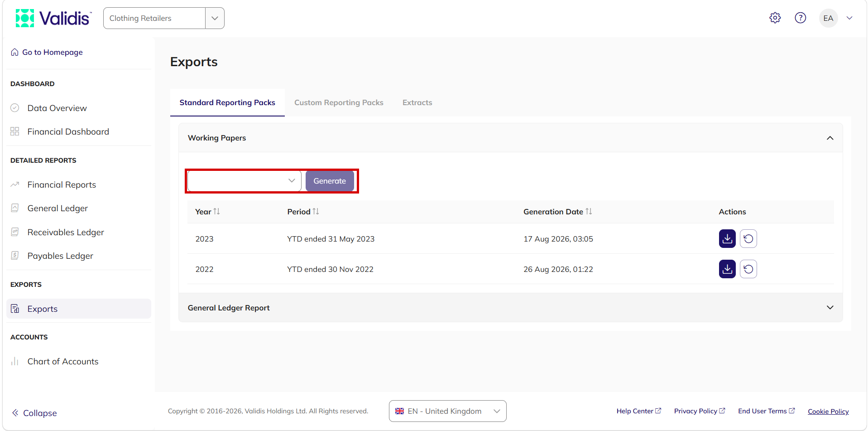
Task: Collapse the Working Papers section
Action: [830, 138]
